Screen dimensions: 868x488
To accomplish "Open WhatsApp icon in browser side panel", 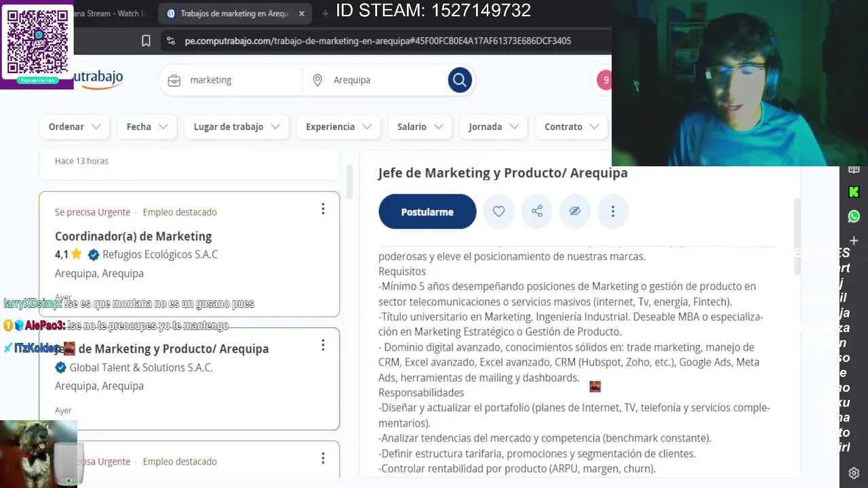I will pyautogui.click(x=854, y=217).
